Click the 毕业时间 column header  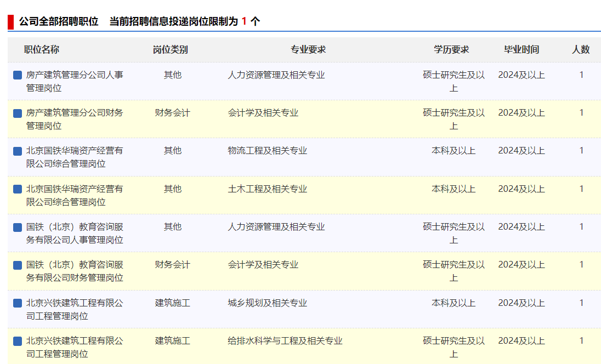(521, 49)
